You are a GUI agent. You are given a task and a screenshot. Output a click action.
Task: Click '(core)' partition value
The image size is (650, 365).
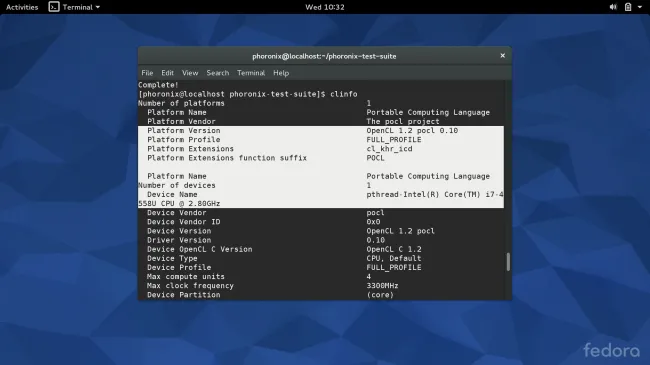point(380,295)
